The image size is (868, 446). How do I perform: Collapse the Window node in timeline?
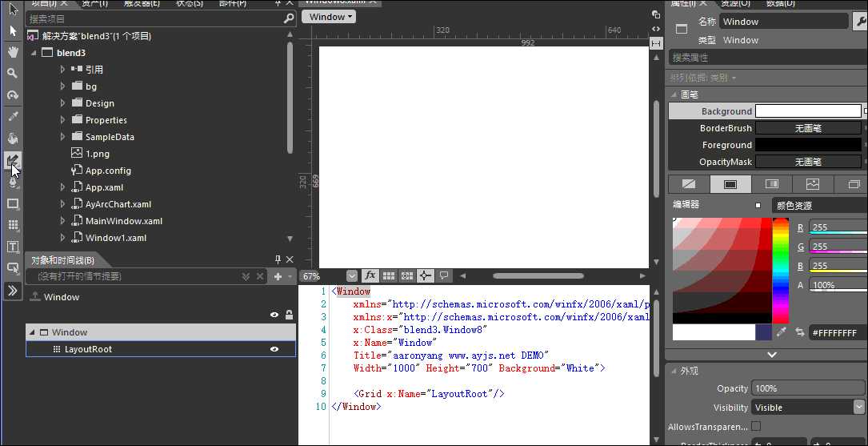click(x=31, y=332)
